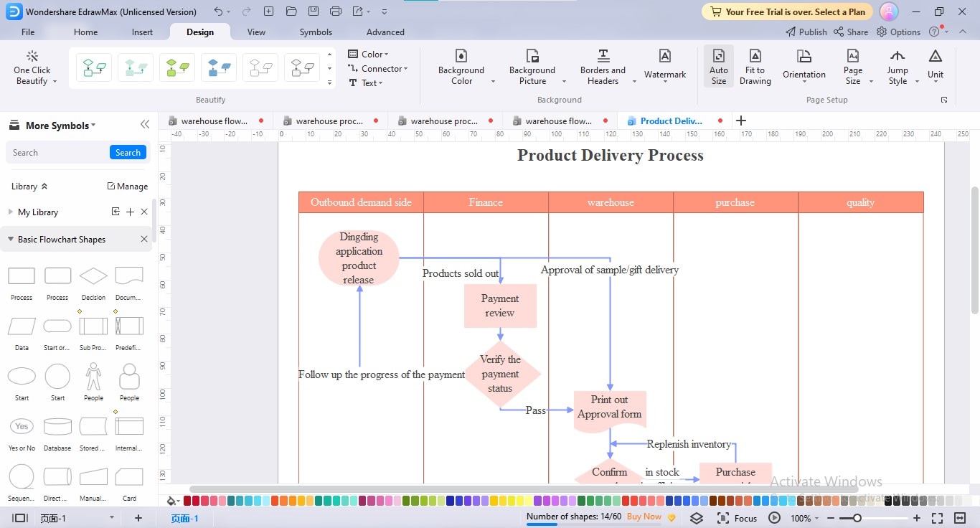The height and width of the screenshot is (528, 980).
Task: Toggle fullscreen icon in status bar
Action: click(x=937, y=518)
